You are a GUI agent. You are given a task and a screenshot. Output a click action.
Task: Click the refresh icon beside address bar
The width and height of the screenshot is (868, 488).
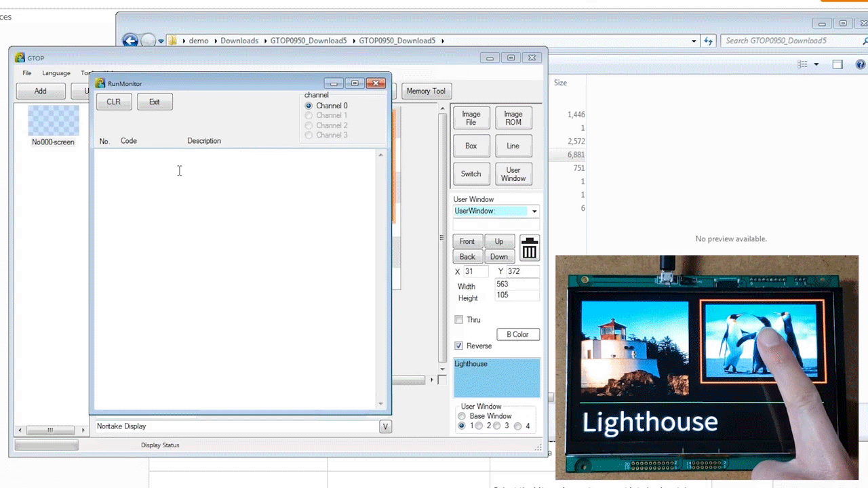[708, 41]
